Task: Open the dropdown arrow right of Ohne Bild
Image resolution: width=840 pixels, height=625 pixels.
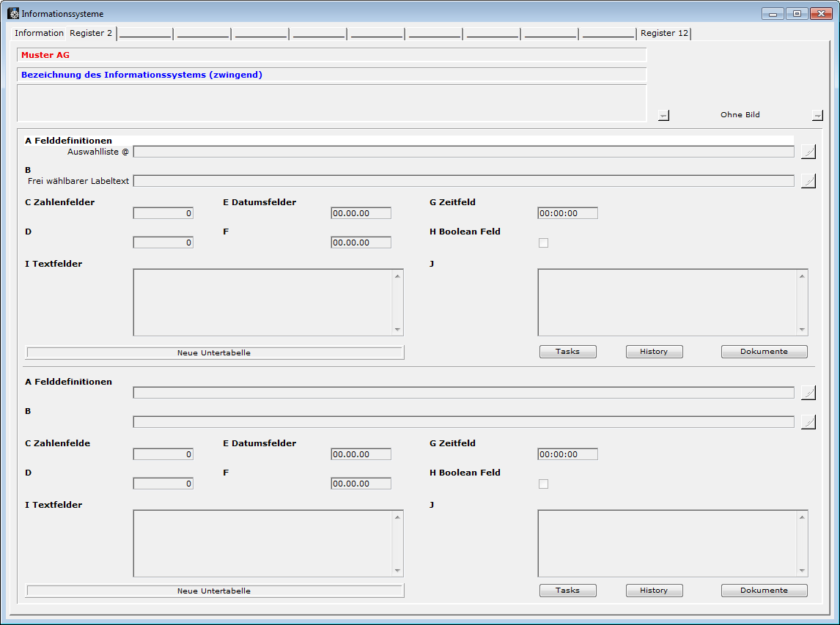Action: 817,115
